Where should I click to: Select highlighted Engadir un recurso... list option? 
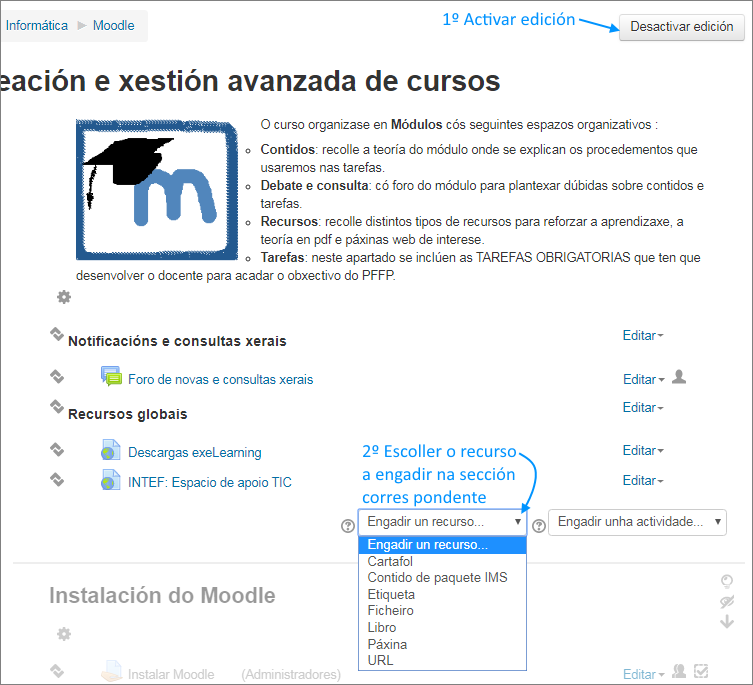point(442,545)
